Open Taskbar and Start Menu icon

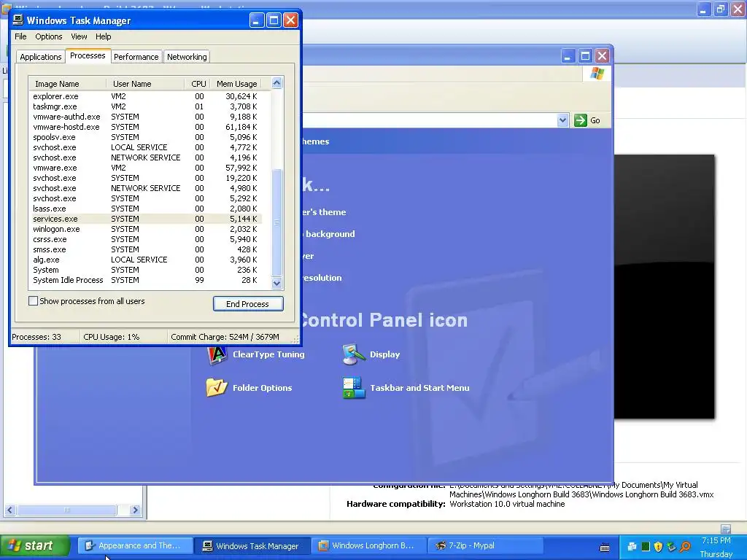[x=354, y=388]
